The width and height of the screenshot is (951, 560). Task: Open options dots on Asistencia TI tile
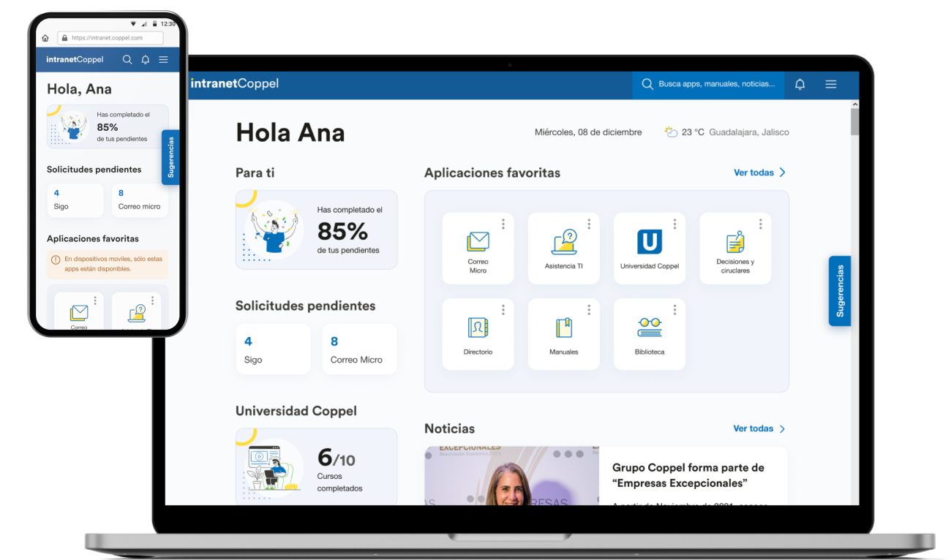coord(589,224)
